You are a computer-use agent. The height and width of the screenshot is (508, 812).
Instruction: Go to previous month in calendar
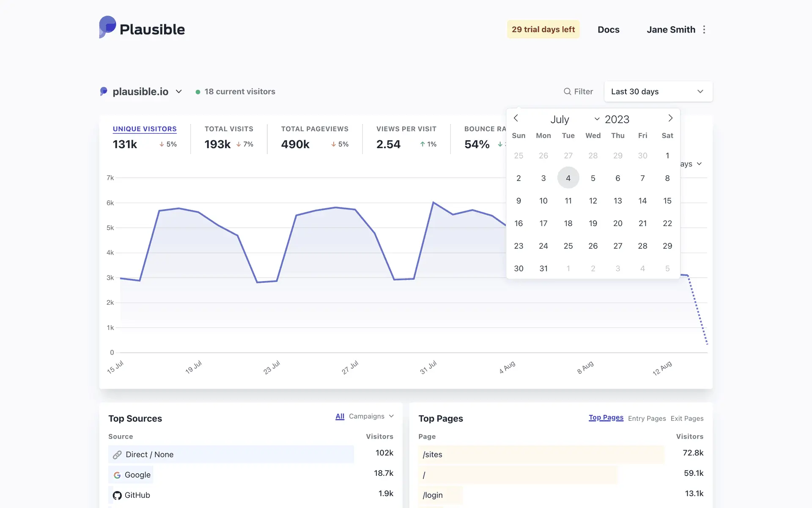pos(516,119)
